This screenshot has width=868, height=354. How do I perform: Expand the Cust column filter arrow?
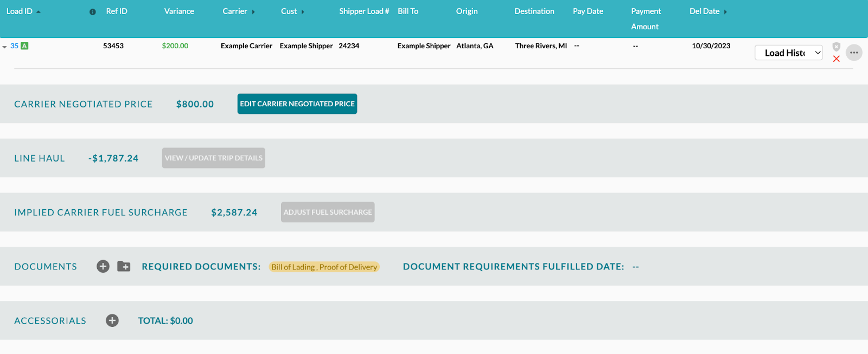pos(303,12)
